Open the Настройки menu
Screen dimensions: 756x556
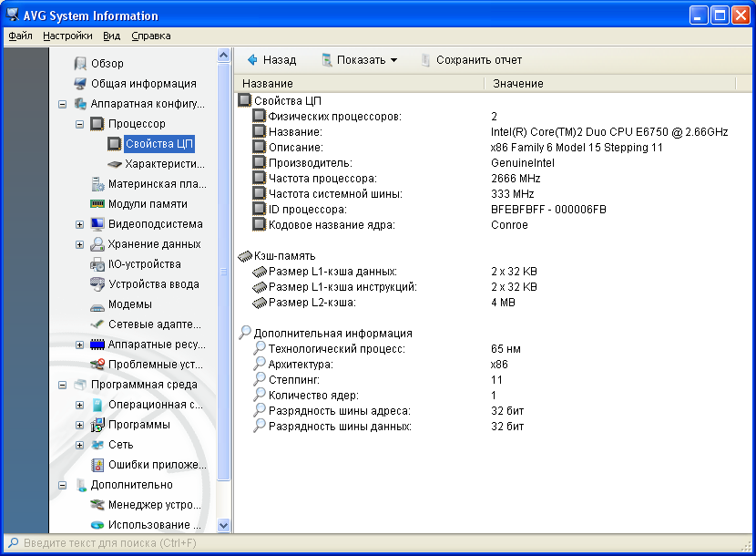point(67,36)
